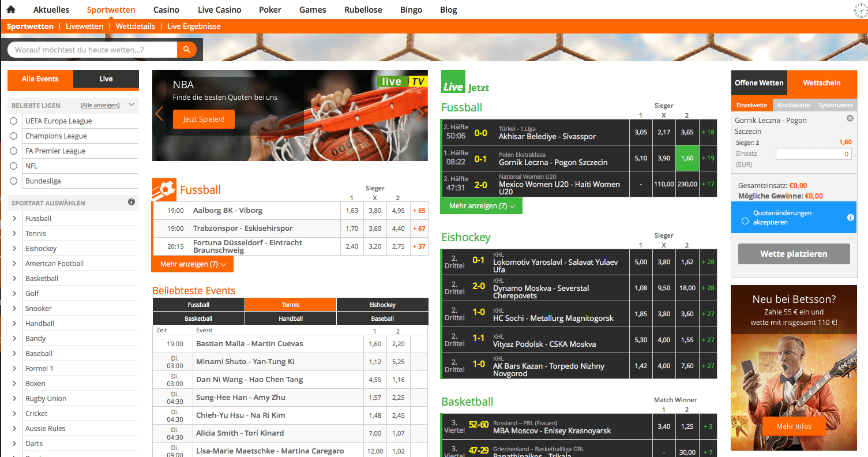Go to the home icon
Screen dimensions: 868x457
(10, 10)
